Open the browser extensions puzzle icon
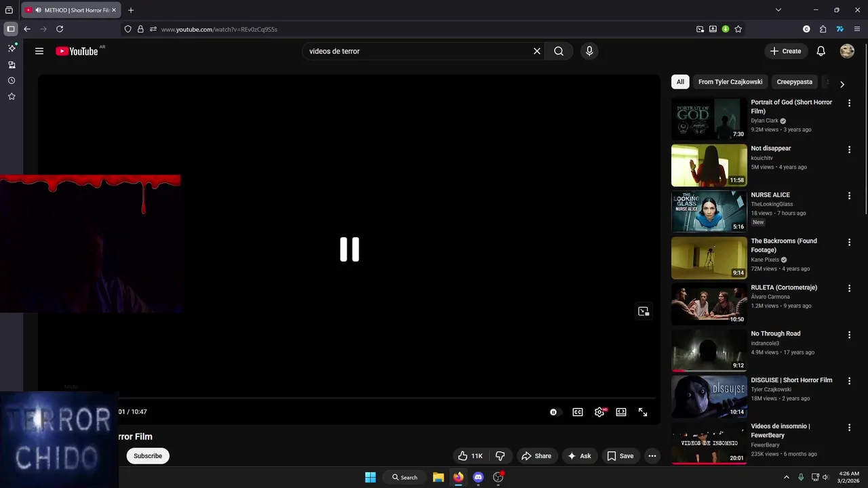The width and height of the screenshot is (868, 488). (823, 29)
